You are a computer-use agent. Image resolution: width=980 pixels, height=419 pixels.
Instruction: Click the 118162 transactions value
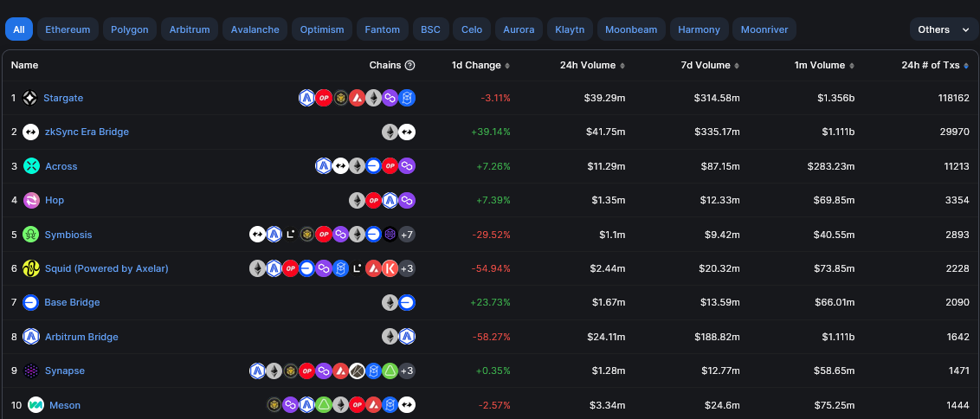coord(954,98)
